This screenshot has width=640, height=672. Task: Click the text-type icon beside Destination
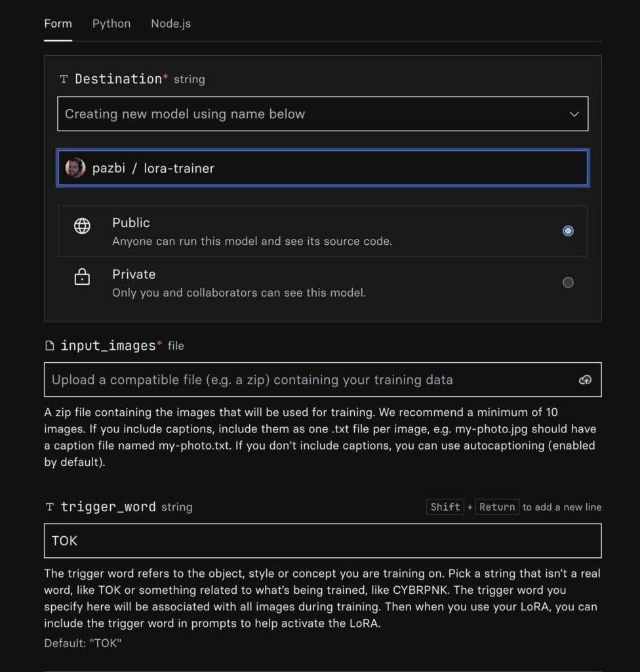[x=64, y=79]
